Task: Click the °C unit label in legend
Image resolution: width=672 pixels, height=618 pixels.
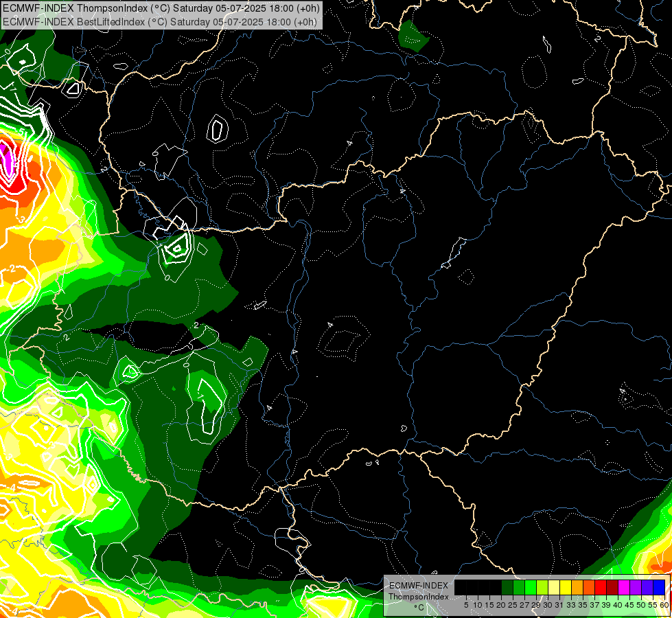Action: pos(419,608)
